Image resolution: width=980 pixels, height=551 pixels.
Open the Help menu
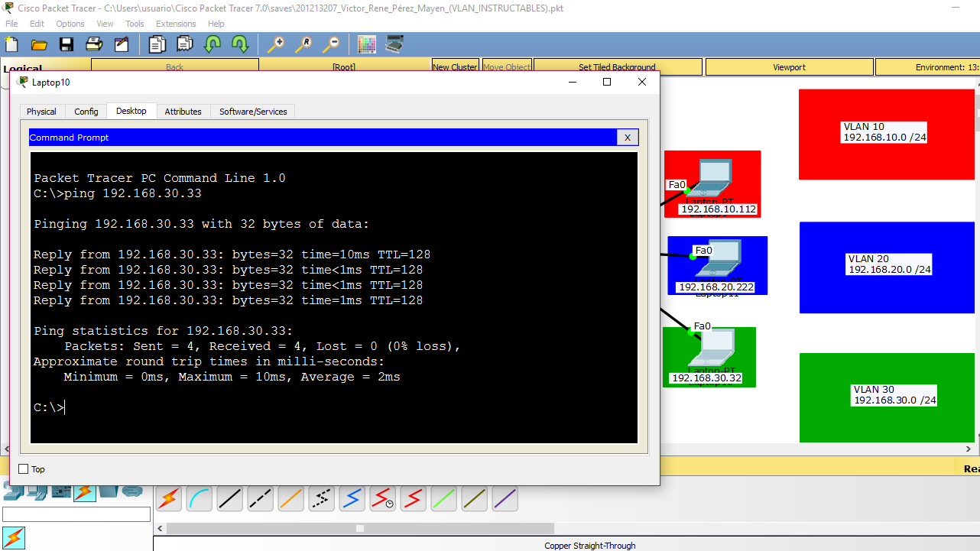point(216,24)
